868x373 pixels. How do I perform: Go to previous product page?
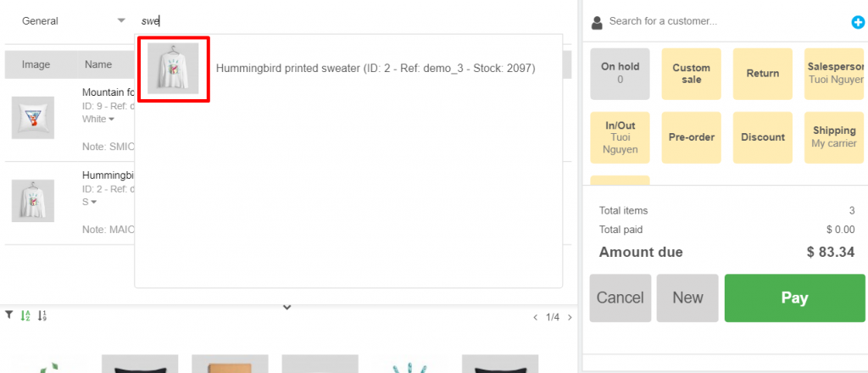pyautogui.click(x=535, y=318)
